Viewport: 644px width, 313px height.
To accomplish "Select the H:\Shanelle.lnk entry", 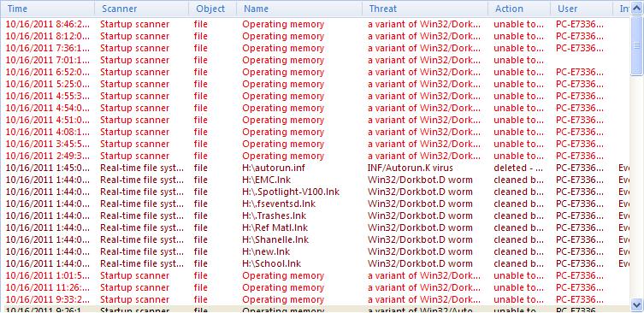I will [x=316, y=239].
